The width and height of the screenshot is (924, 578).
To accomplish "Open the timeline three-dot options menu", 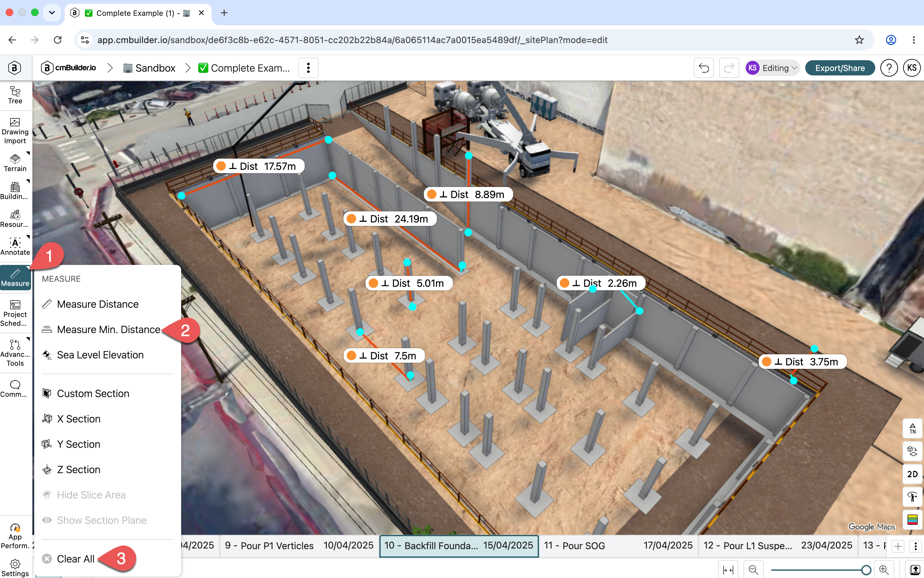I will coord(915,546).
